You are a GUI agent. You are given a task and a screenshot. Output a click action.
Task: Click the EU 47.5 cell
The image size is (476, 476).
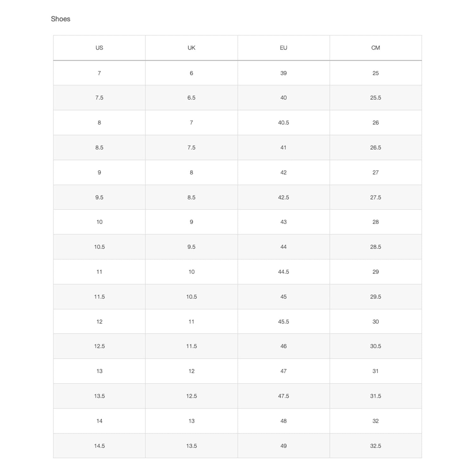[283, 396]
